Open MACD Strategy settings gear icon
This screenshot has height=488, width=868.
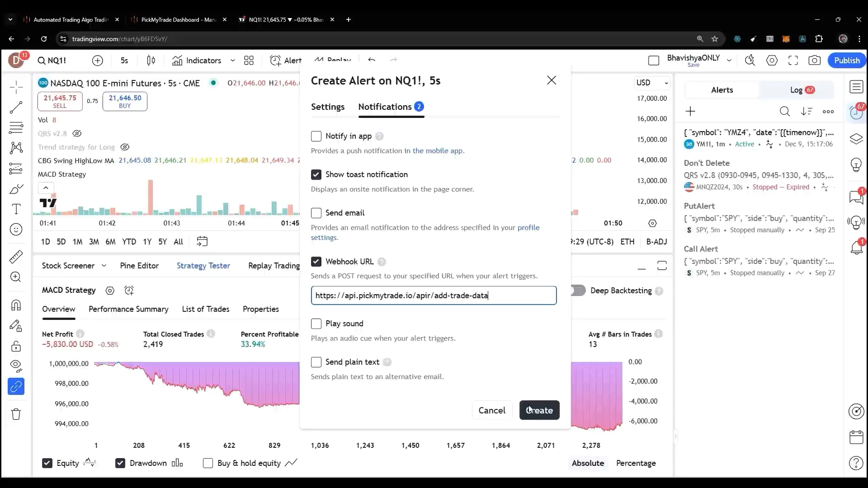tap(110, 291)
